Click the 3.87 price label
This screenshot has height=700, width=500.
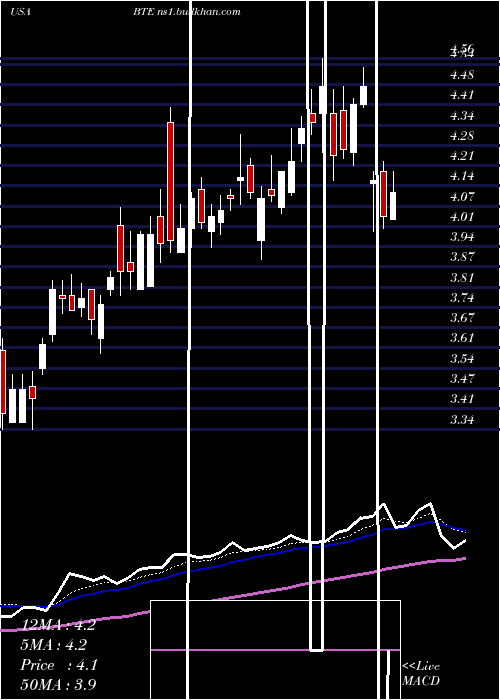click(462, 257)
